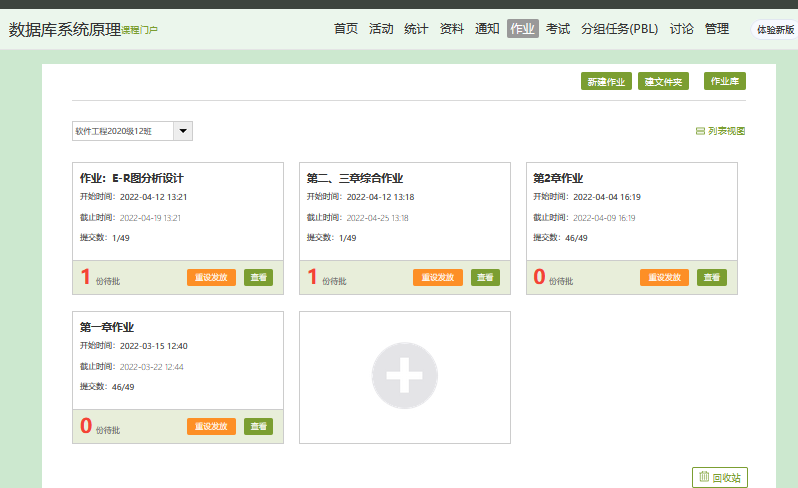
Task: Click 查看 for 第二、三章综合作业
Action: point(485,277)
